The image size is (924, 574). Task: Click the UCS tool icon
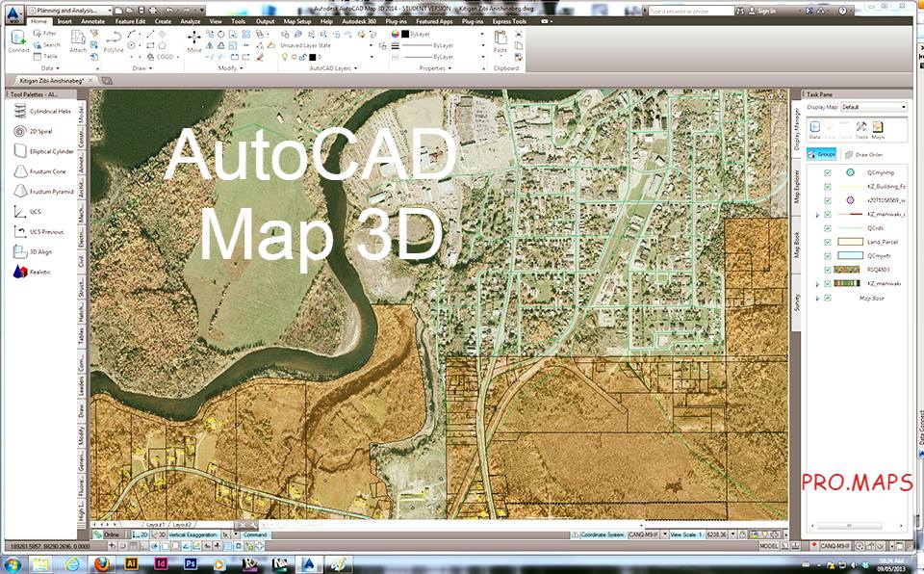[20, 211]
